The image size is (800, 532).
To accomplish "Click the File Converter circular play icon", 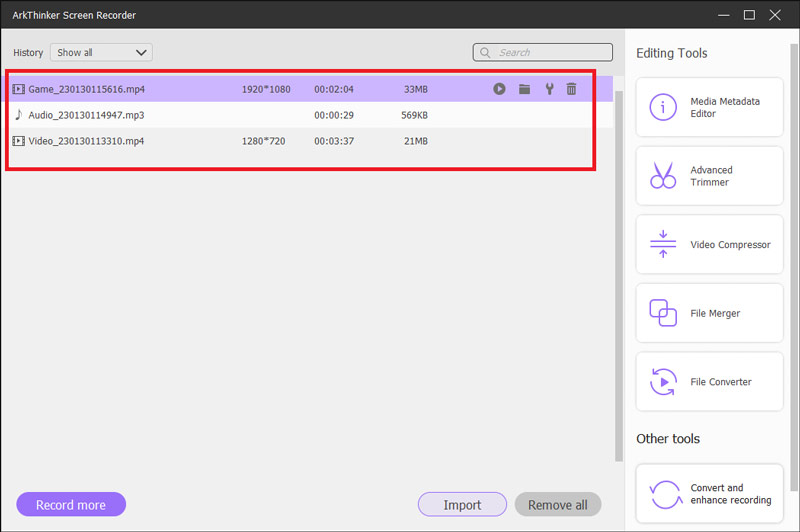I will coord(663,382).
